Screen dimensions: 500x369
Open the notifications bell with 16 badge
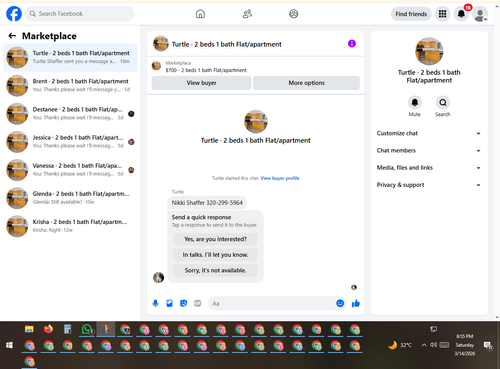(x=461, y=14)
